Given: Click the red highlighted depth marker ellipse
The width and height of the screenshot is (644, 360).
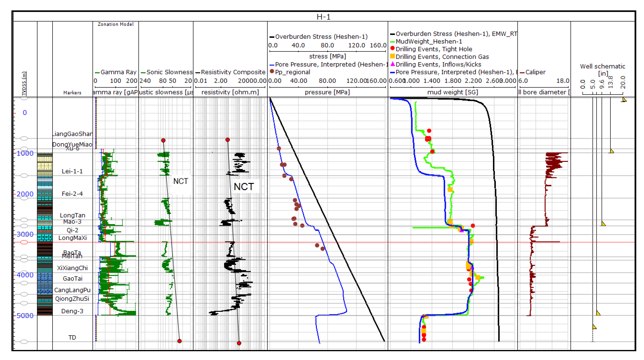Looking at the screenshot, I should [x=24, y=242].
